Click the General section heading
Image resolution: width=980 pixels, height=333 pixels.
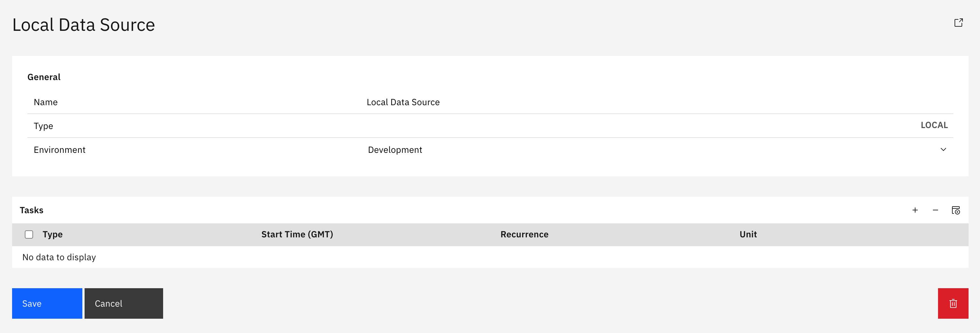point(44,77)
